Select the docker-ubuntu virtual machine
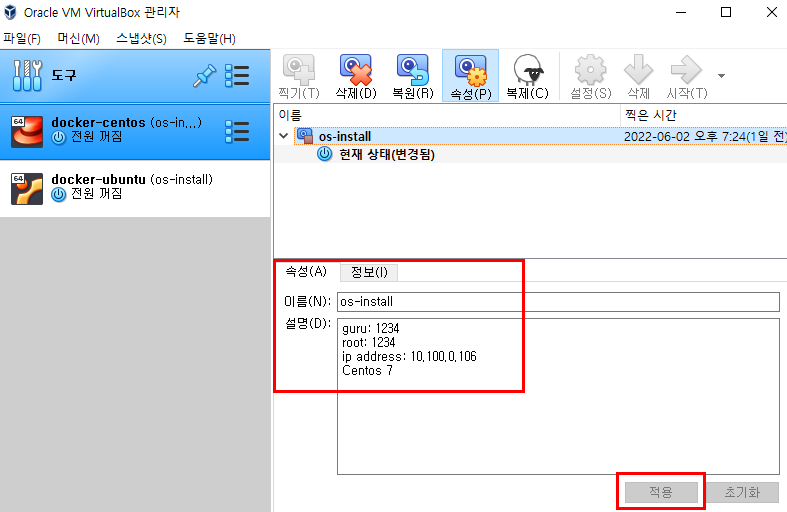This screenshot has height=512, width=787. click(135, 189)
